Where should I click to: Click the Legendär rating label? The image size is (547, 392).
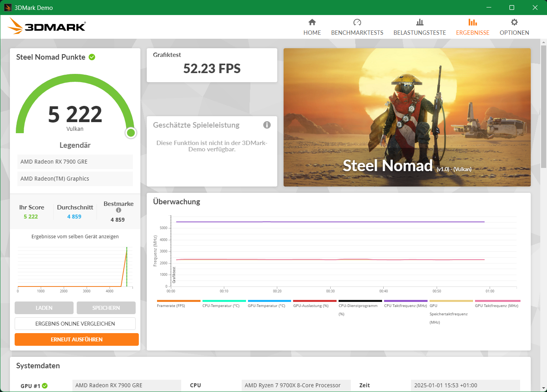pos(75,145)
